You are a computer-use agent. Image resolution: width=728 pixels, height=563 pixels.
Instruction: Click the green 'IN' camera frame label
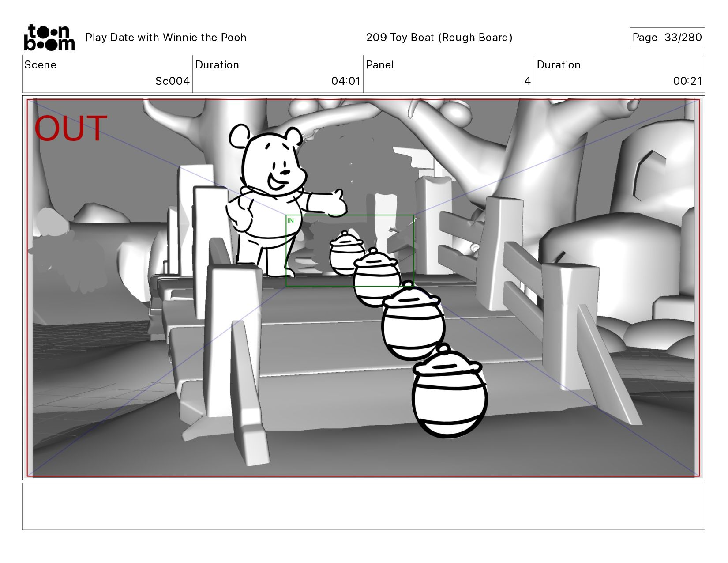pos(290,220)
